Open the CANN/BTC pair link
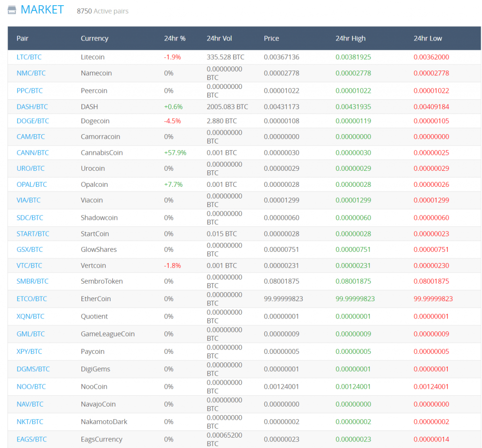482x448 pixels. pyautogui.click(x=32, y=153)
